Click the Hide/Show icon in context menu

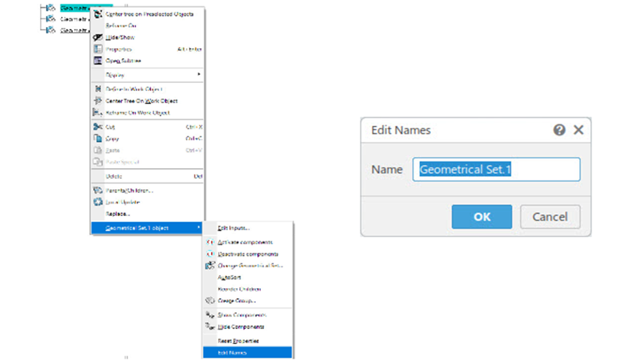(97, 37)
